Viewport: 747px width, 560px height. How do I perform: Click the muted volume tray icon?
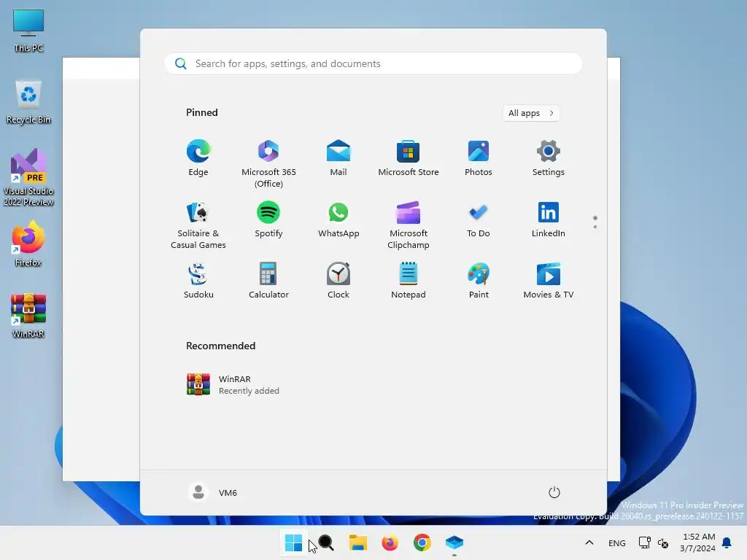[x=662, y=542]
